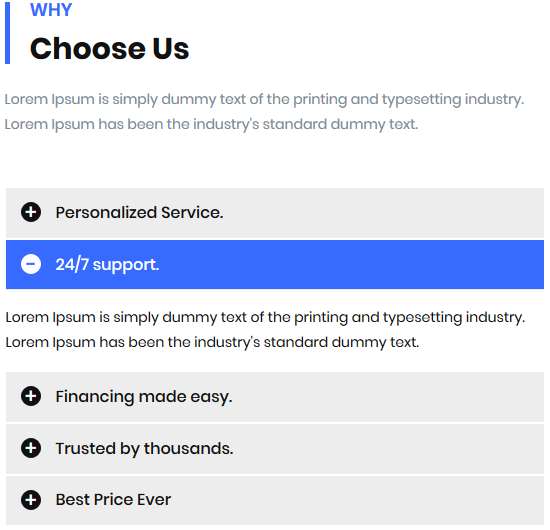550x530 pixels.
Task: Select the "Trusted by thousands." title text
Action: pyautogui.click(x=144, y=449)
